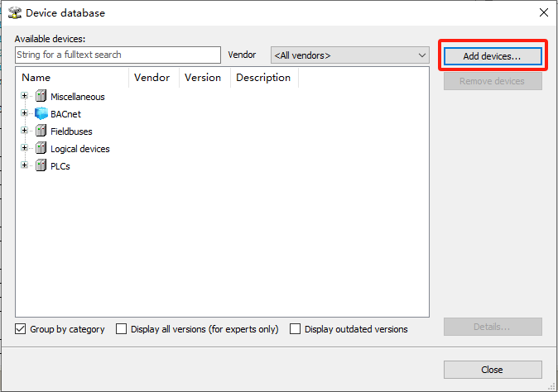Expand the Fieldbuses tree node

pyautogui.click(x=24, y=131)
